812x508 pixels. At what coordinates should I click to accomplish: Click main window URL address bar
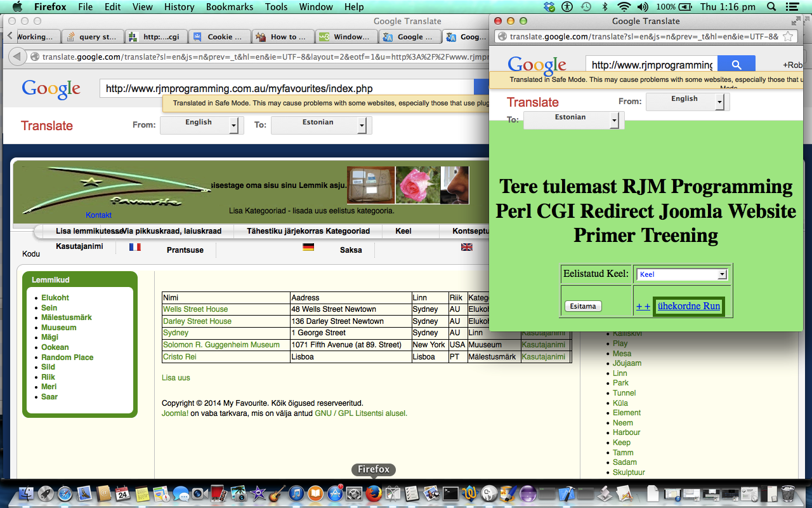(260, 57)
